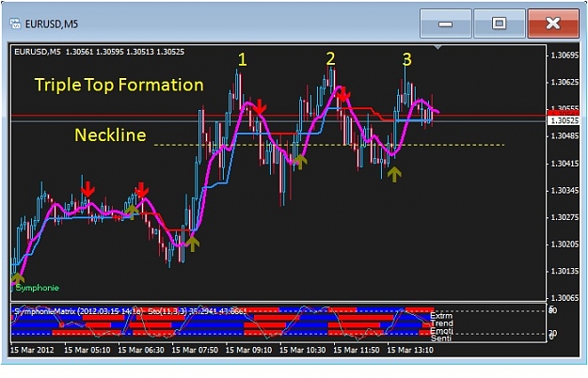The height and width of the screenshot is (378, 588).
Task: Click price scale value 1.30135
Action: tap(564, 271)
